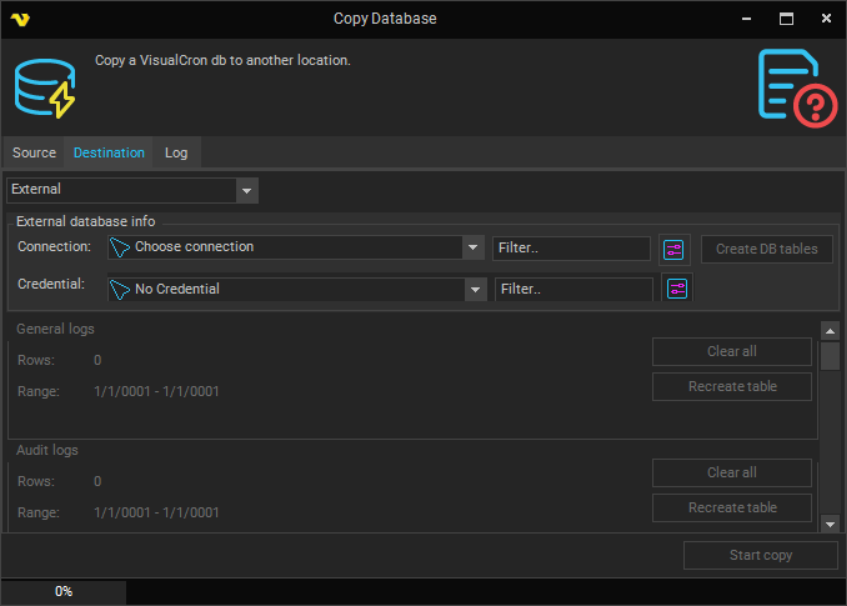This screenshot has height=606, width=847.
Task: Click the External database info group label
Action: point(85,221)
